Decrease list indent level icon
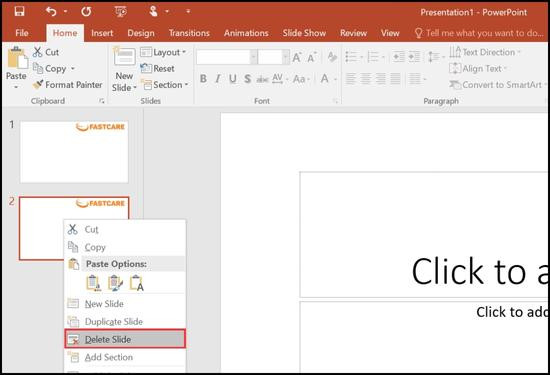This screenshot has width=550, height=375. click(398, 57)
